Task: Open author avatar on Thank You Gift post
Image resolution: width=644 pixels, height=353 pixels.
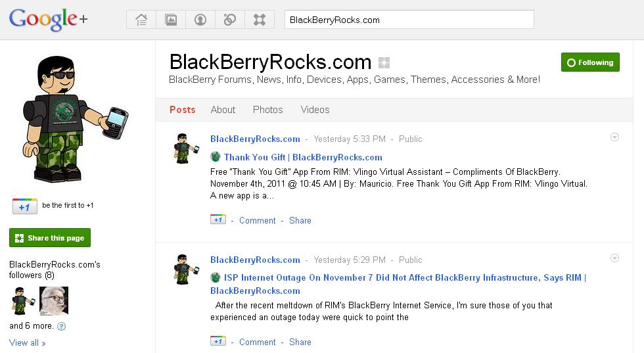Action: point(186,149)
